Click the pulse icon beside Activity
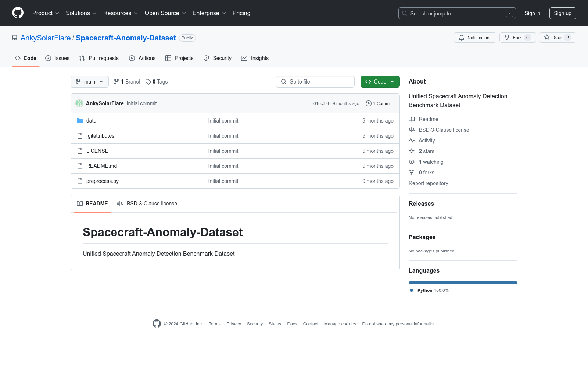This screenshot has width=588, height=368. tap(412, 141)
